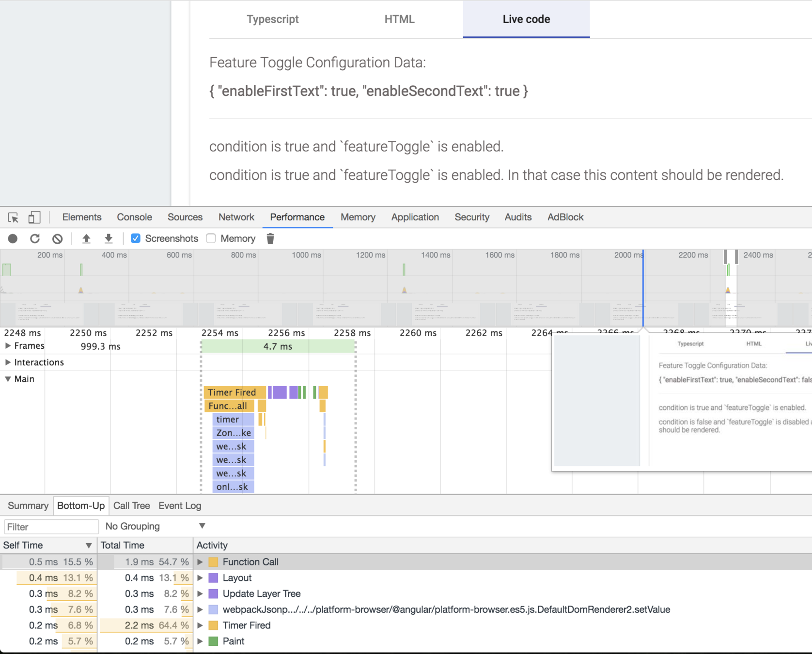Toggle device toolbar icon
Image resolution: width=812 pixels, height=654 pixels.
[34, 218]
